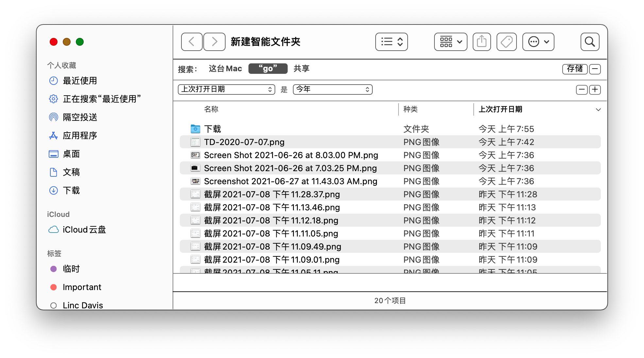Switch search scope to 共享
This screenshot has width=644, height=358.
(x=301, y=69)
